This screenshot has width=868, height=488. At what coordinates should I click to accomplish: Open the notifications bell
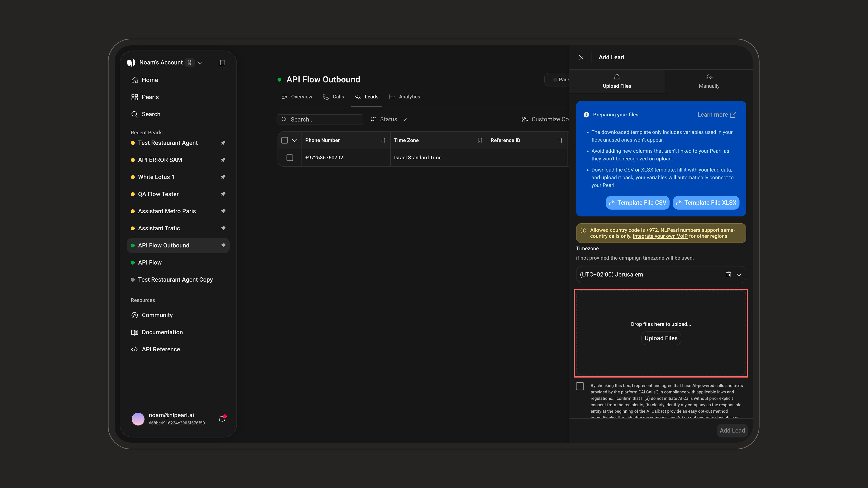pyautogui.click(x=222, y=419)
